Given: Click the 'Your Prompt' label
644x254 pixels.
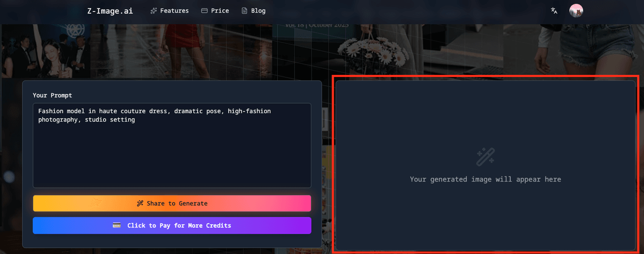Looking at the screenshot, I should point(52,95).
